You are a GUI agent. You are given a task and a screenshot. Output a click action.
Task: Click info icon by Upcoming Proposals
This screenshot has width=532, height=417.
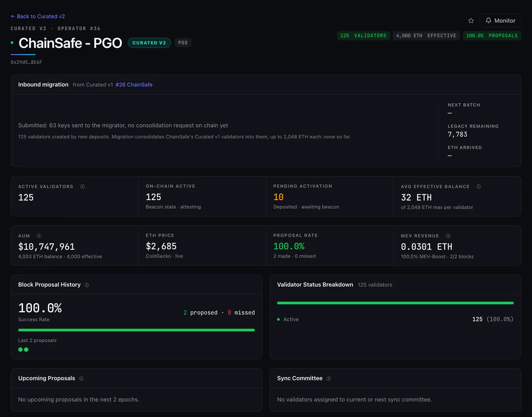pyautogui.click(x=81, y=379)
